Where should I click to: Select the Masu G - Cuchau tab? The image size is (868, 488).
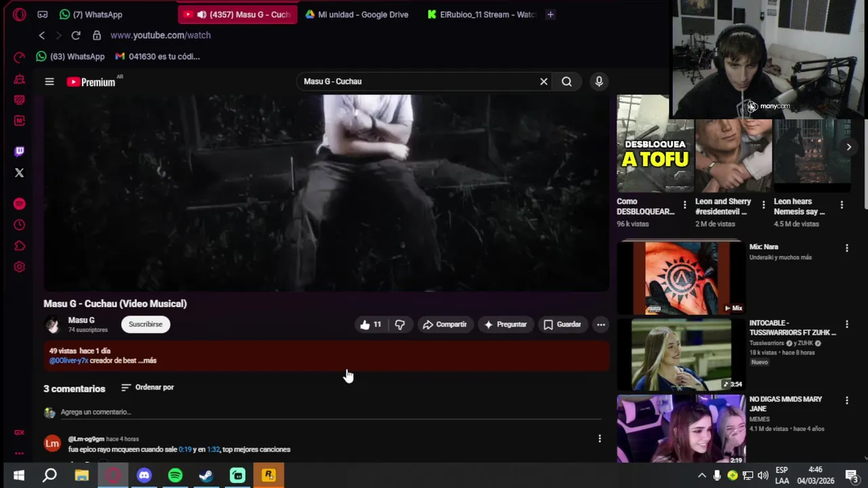tap(237, 14)
